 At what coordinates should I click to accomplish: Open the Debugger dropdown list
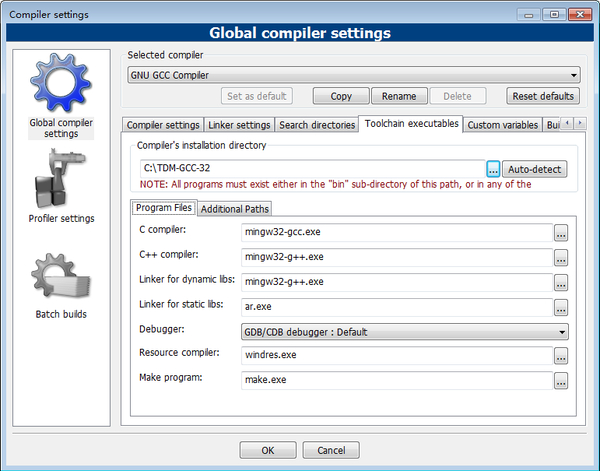point(404,332)
